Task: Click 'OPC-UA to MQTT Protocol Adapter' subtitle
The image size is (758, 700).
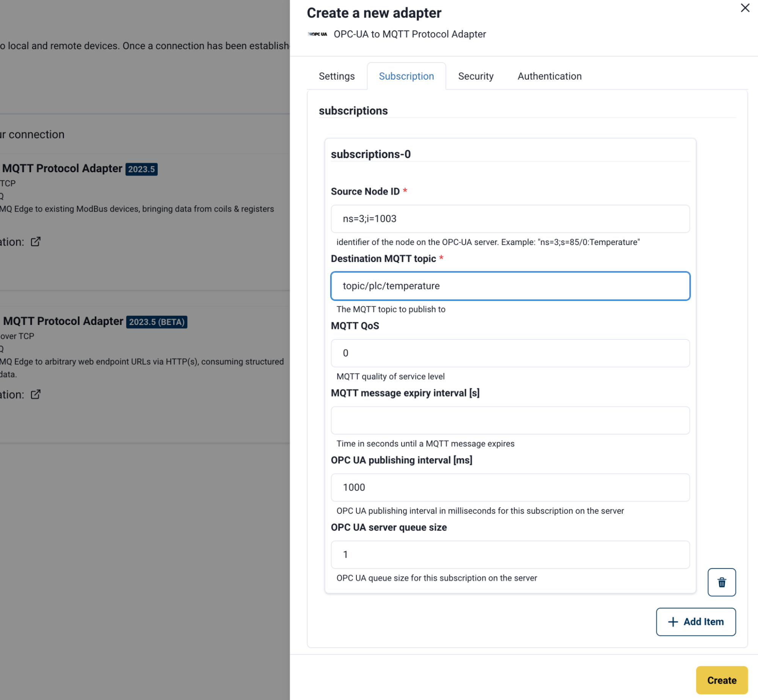Action: coord(410,34)
